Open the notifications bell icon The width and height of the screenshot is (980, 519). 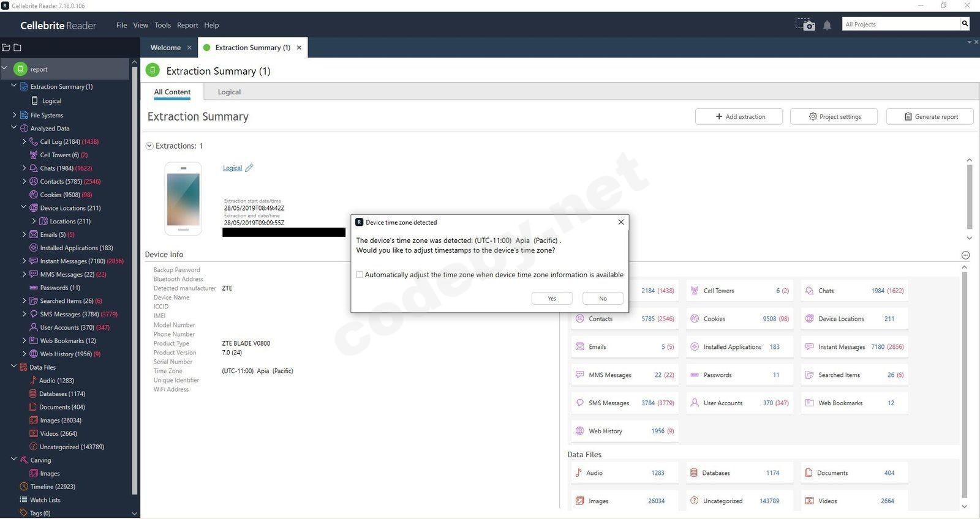point(827,25)
